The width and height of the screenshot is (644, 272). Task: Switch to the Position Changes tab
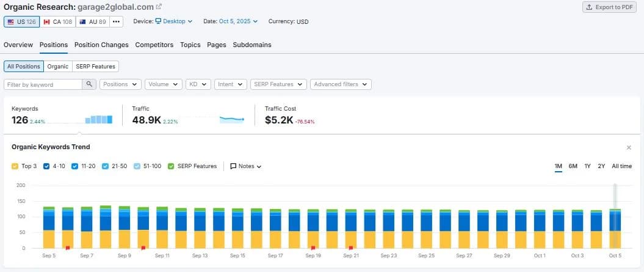point(101,45)
